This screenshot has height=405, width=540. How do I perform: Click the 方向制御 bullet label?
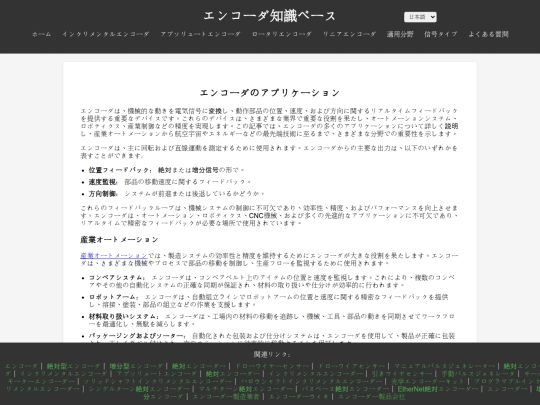102,194
